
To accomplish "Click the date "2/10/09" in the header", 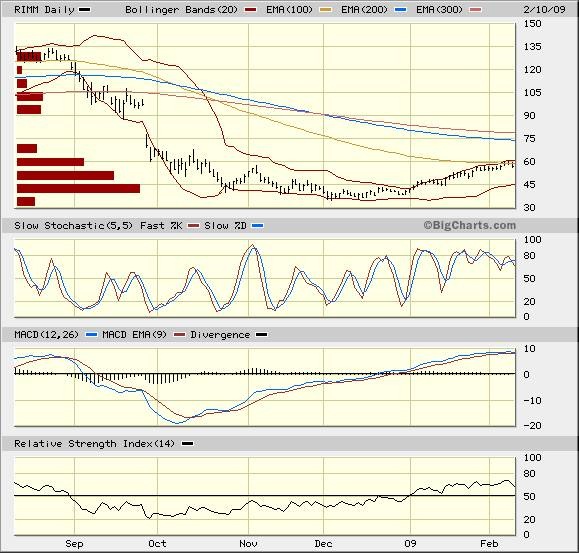I will click(x=544, y=10).
